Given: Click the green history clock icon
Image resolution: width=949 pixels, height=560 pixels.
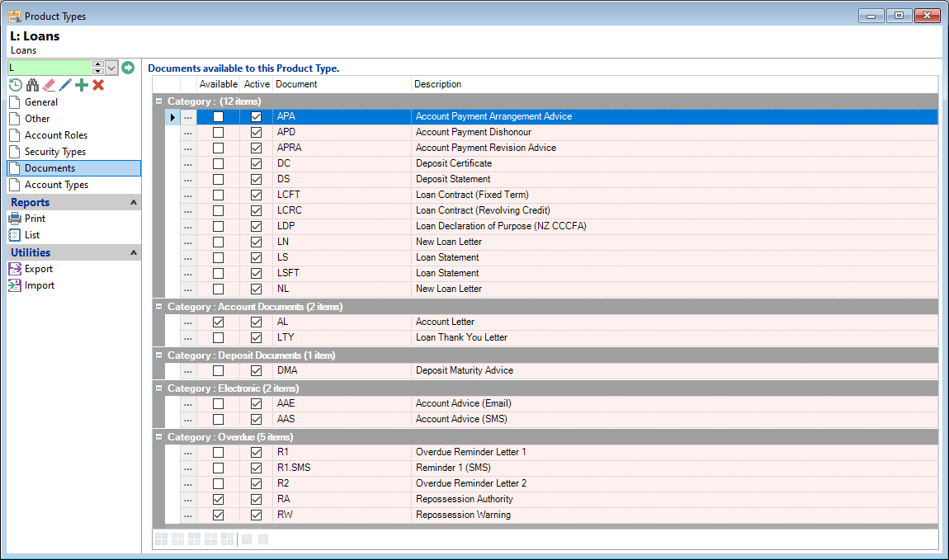Looking at the screenshot, I should [x=16, y=85].
